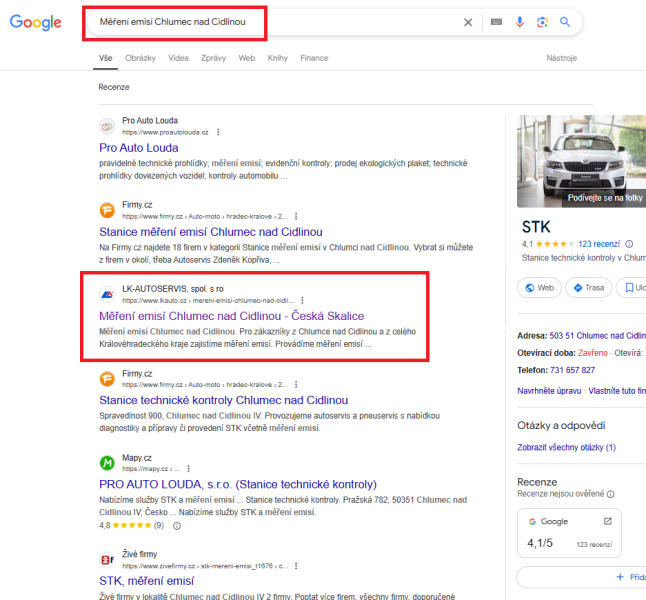
Task: Click the proautolouda.cz URL text
Action: [165, 132]
